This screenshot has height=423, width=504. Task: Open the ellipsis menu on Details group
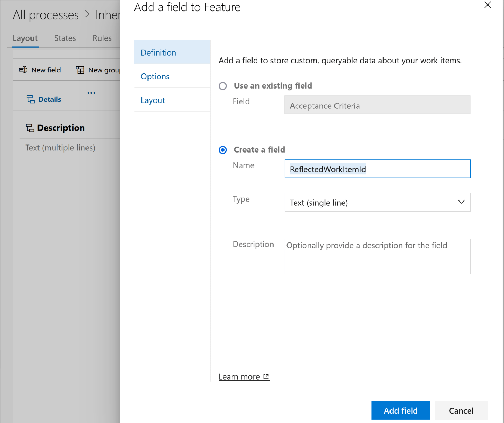[x=91, y=93]
